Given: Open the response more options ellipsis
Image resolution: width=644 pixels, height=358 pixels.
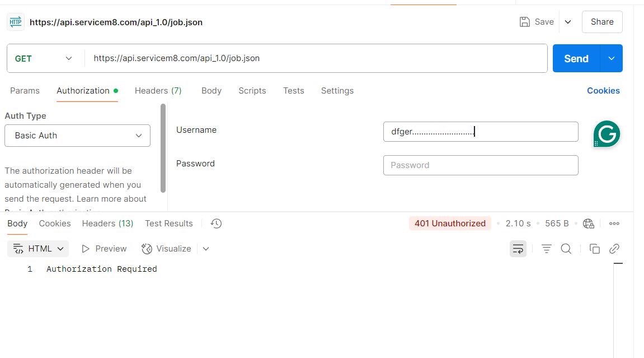Looking at the screenshot, I should pyautogui.click(x=614, y=224).
